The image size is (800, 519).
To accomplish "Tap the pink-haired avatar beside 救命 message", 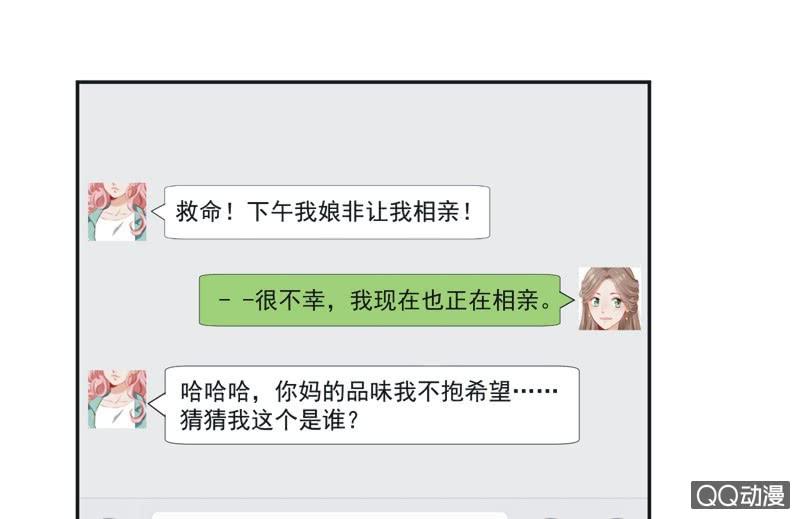I will 117,211.
